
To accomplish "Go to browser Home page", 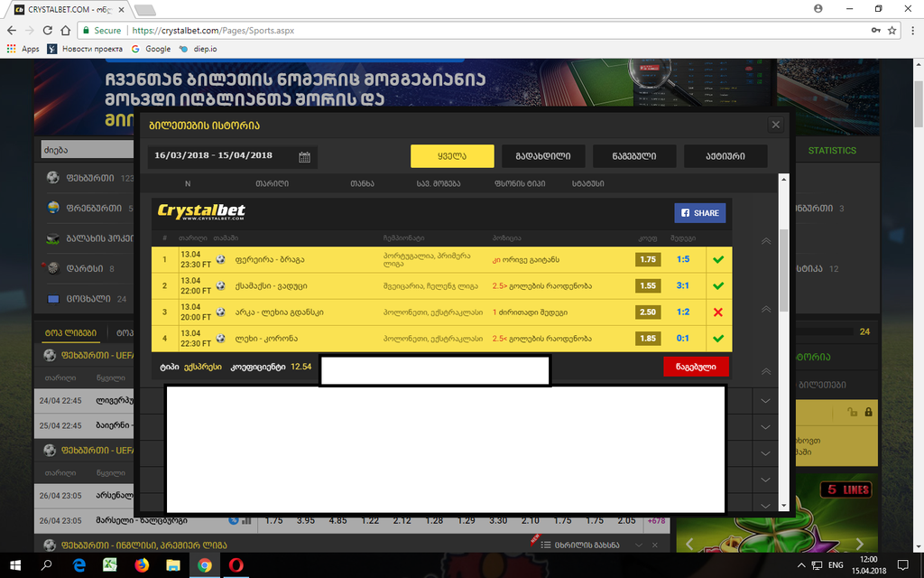I will (x=65, y=30).
